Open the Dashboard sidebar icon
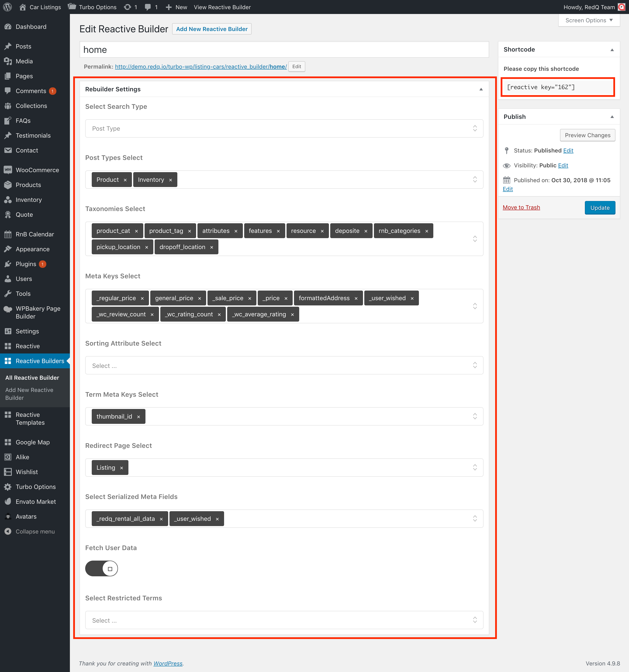 pyautogui.click(x=8, y=27)
